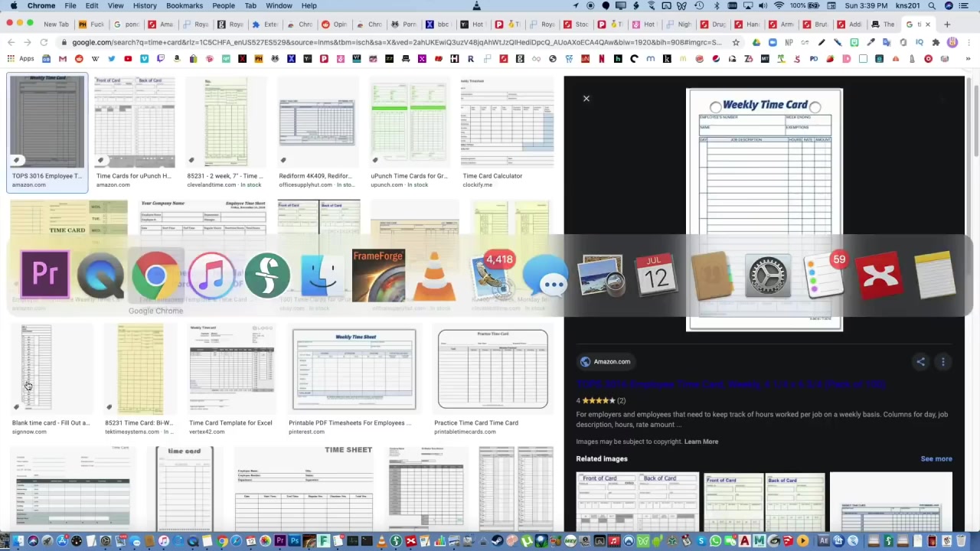Select Adobe Premiere Pro in app switcher
This screenshot has width=980, height=551.
[x=44, y=274]
